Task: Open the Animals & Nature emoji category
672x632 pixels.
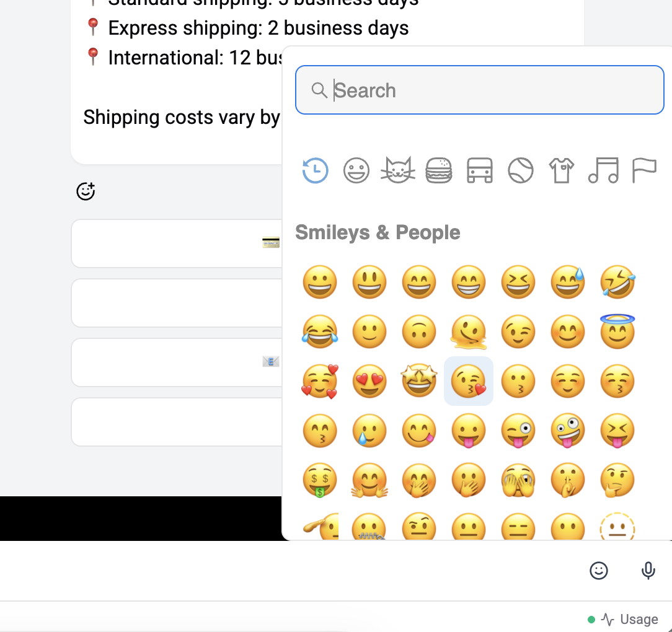Action: coord(398,170)
